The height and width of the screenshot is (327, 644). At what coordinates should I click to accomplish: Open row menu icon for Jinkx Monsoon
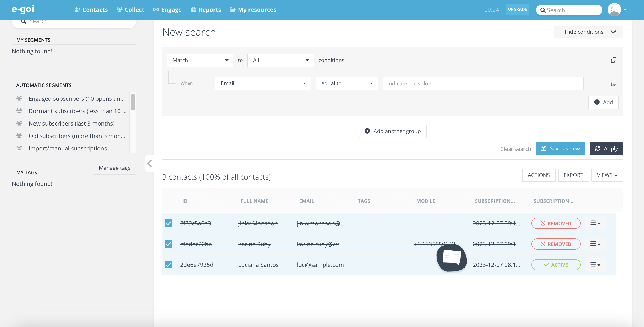click(595, 223)
